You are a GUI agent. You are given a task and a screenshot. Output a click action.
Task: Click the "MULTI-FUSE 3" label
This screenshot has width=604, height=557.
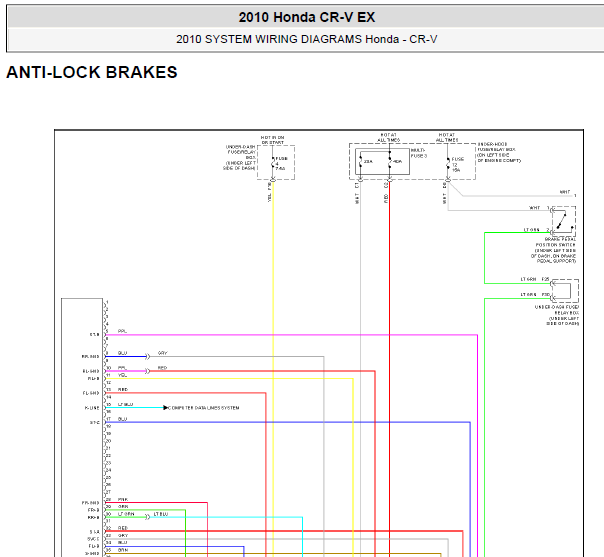[x=419, y=153]
